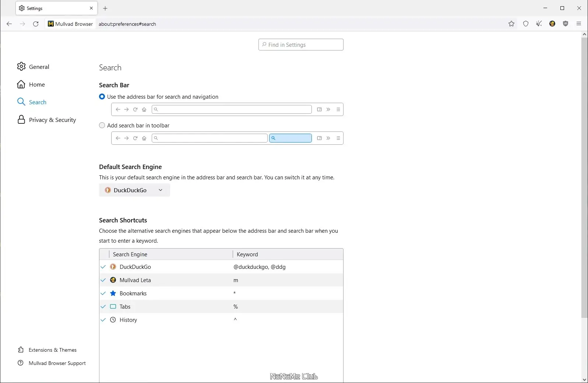Open the hamburger application menu
The height and width of the screenshot is (383, 588).
click(x=579, y=24)
